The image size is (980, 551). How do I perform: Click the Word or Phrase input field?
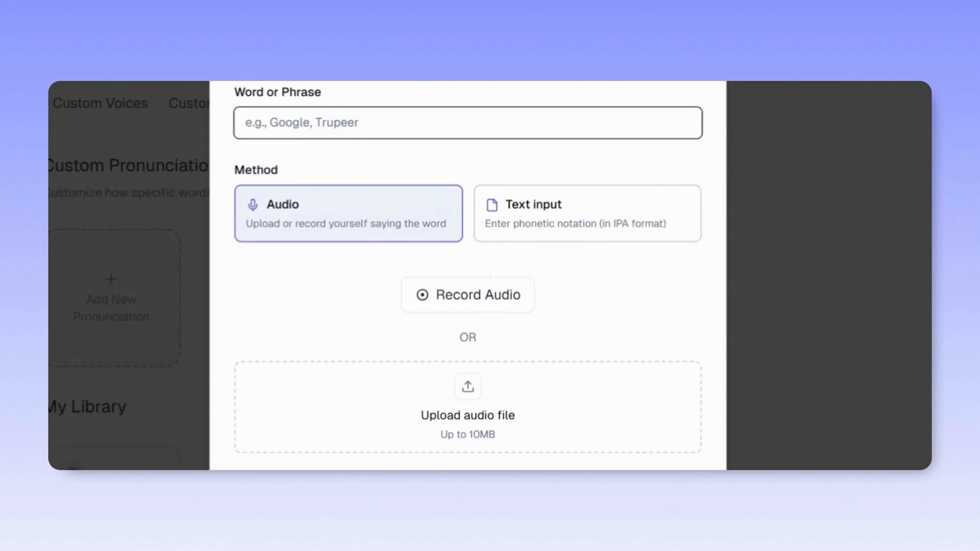click(x=468, y=122)
